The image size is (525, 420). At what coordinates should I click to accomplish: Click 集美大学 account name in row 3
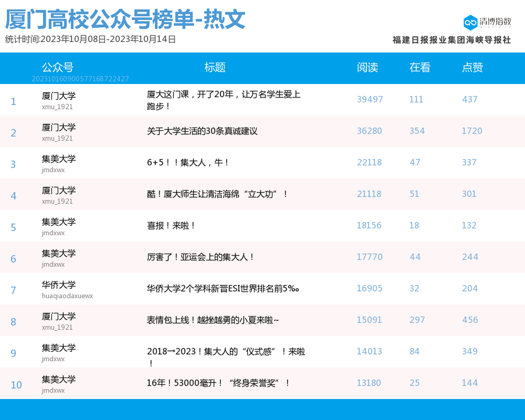(58, 159)
